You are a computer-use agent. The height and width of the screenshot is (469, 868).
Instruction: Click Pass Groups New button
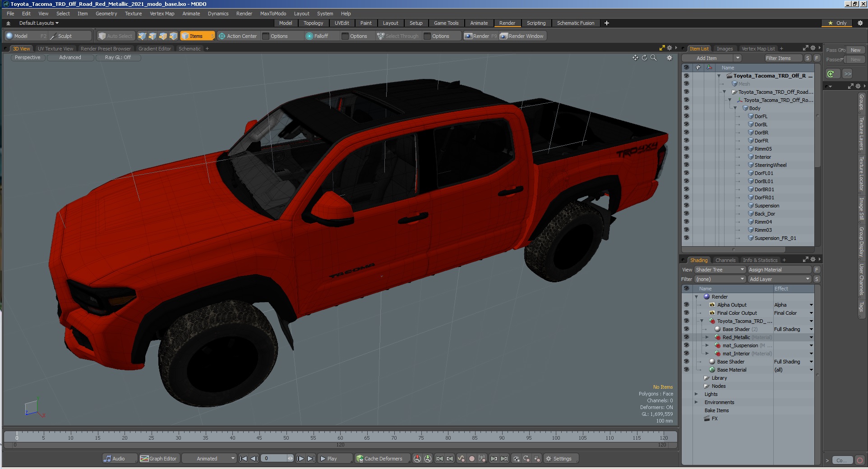tap(855, 50)
